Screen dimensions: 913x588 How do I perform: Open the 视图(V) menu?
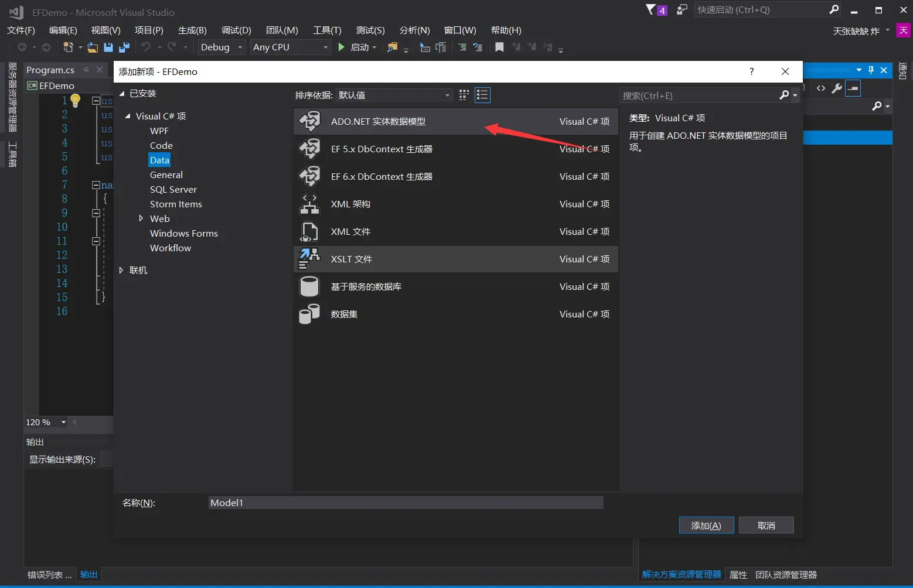(x=105, y=30)
